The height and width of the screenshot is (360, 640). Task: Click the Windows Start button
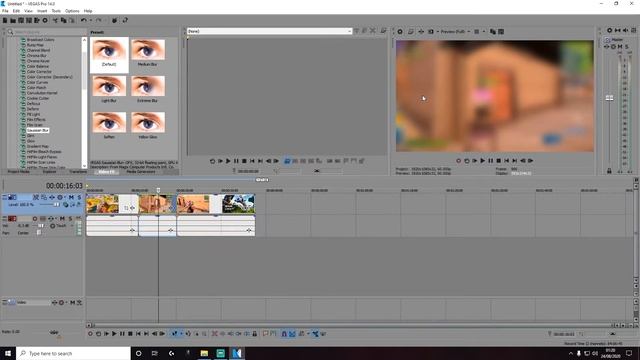point(8,353)
